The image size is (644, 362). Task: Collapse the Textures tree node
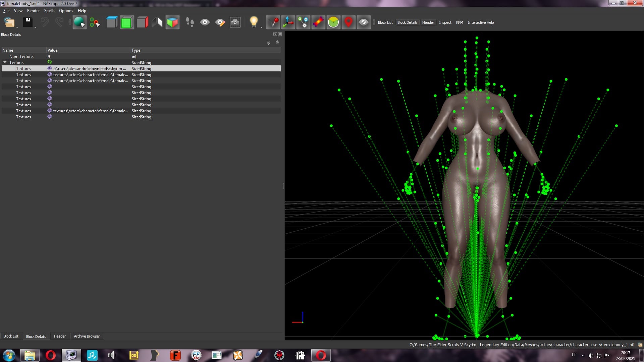pos(5,62)
